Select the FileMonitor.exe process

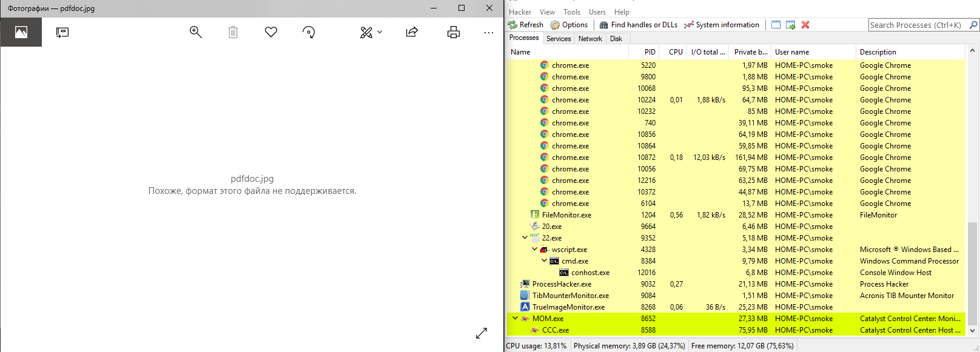[x=736, y=215]
